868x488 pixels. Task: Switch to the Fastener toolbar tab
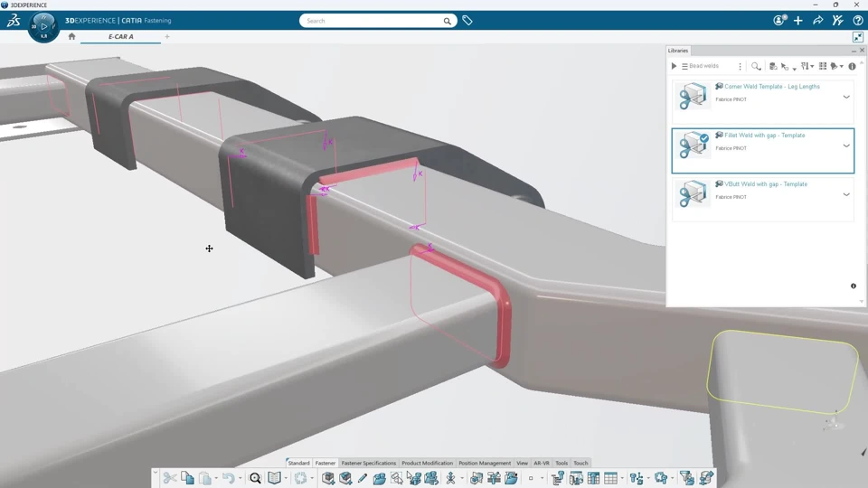click(x=325, y=463)
